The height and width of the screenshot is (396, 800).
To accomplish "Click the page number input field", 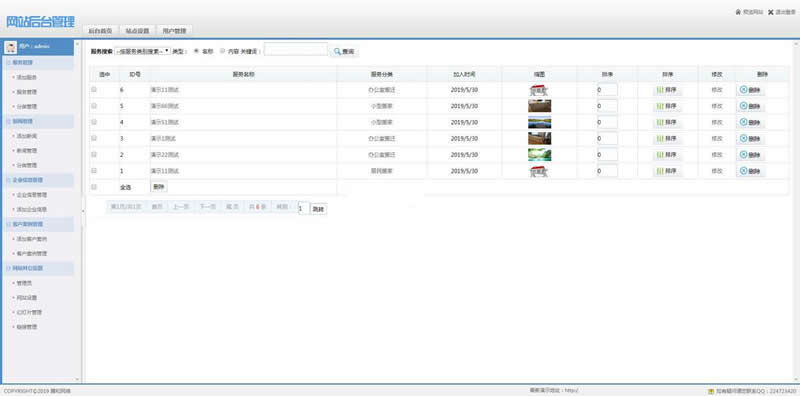I will click(x=304, y=209).
